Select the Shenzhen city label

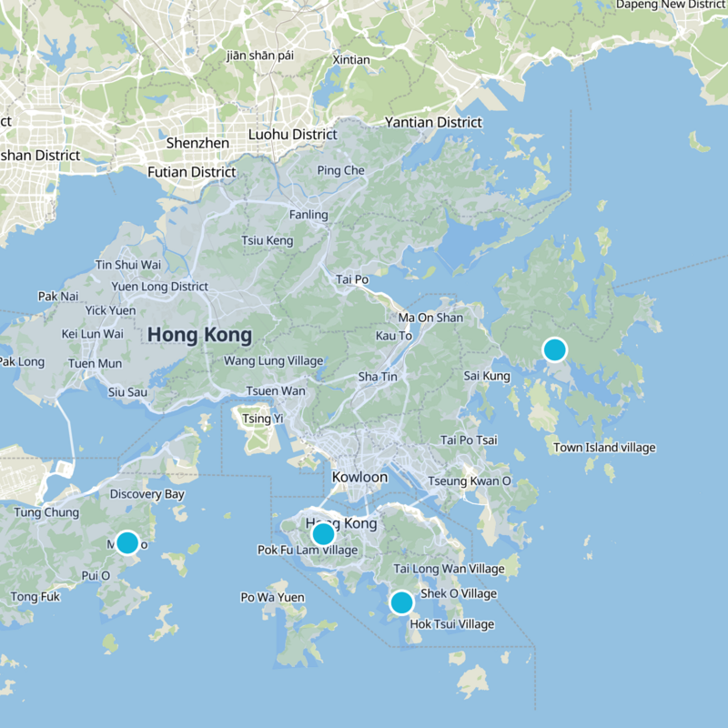pos(197,143)
